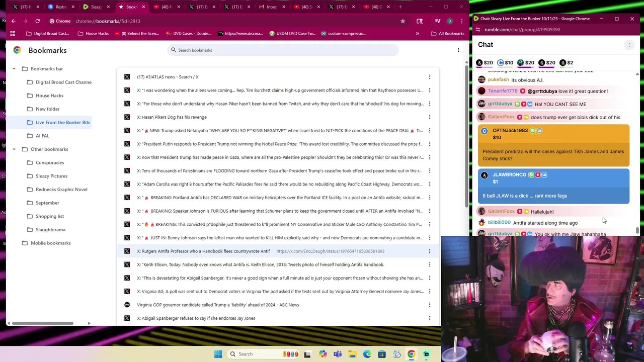Screen dimensions: 644x362
Task: Select the Digital Broad Cast Channe folder
Action: pyautogui.click(x=58, y=82)
